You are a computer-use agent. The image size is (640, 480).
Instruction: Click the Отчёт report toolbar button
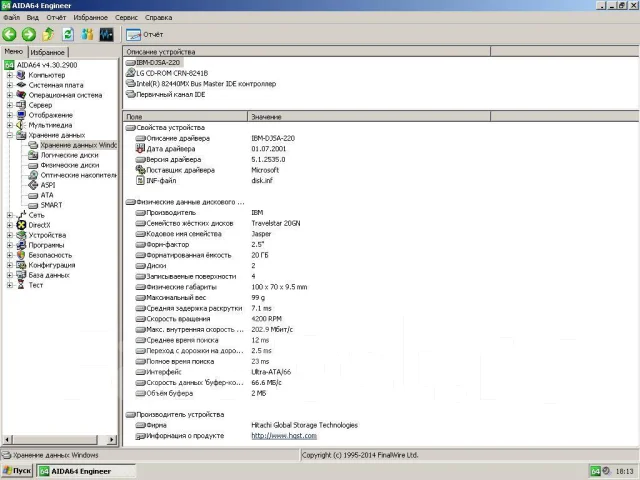(x=144, y=35)
